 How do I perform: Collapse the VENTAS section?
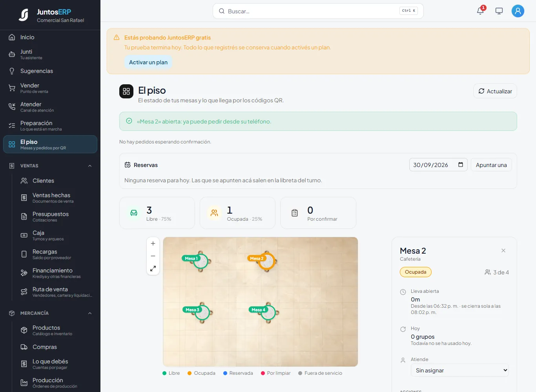pyautogui.click(x=90, y=166)
